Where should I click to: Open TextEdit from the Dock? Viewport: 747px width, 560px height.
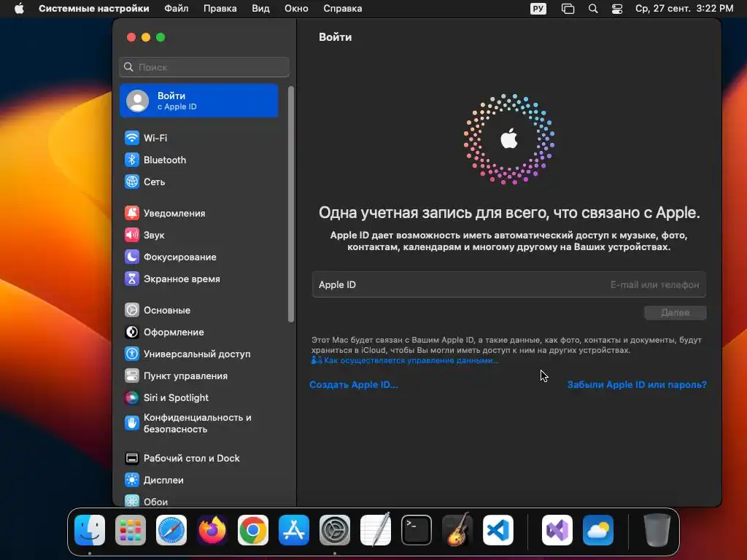[376, 530]
